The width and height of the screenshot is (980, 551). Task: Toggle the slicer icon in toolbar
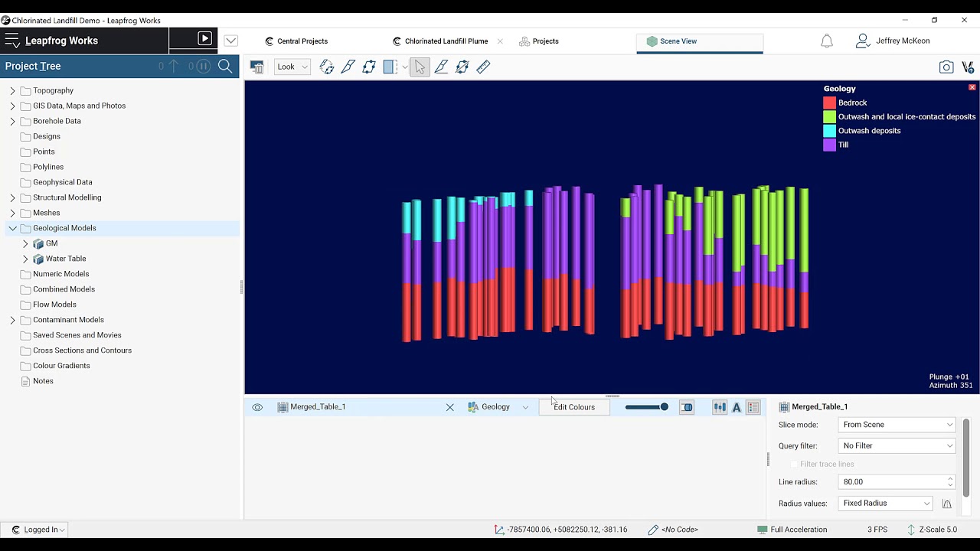pos(390,67)
